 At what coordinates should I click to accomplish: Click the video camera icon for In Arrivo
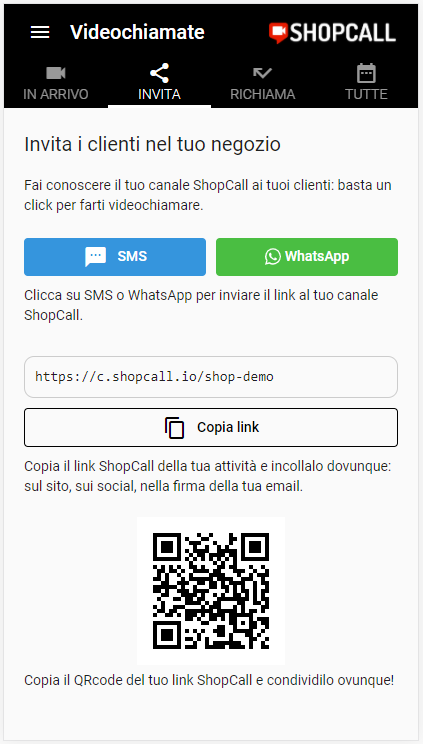click(x=56, y=73)
